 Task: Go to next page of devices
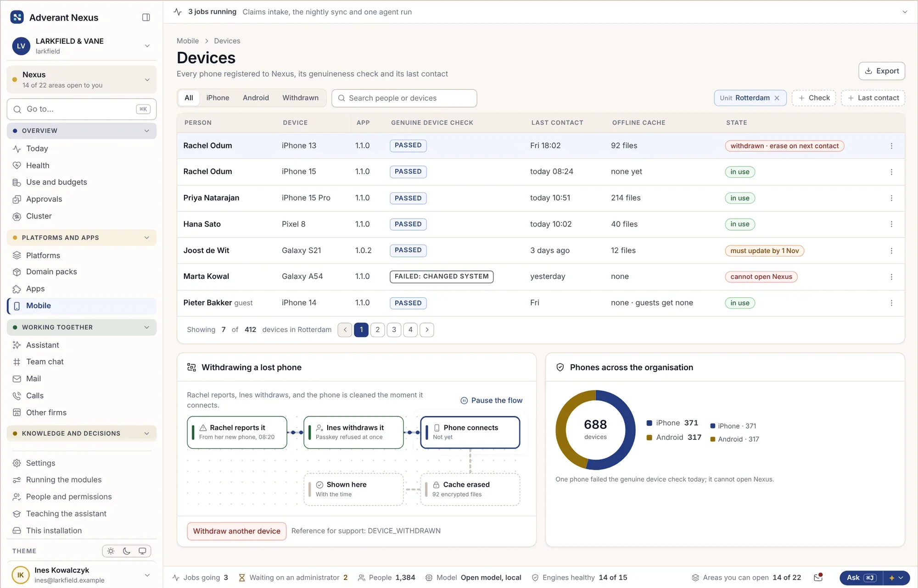(427, 330)
